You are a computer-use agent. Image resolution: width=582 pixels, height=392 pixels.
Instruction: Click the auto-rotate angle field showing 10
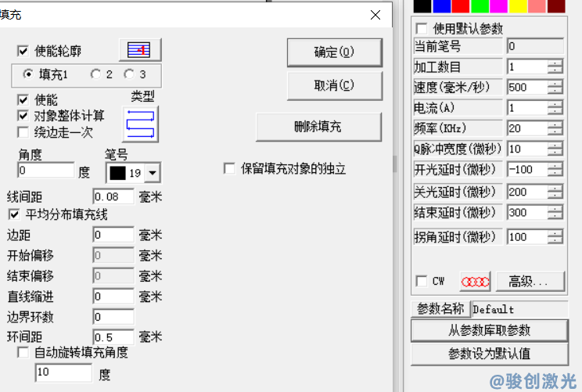tap(63, 372)
